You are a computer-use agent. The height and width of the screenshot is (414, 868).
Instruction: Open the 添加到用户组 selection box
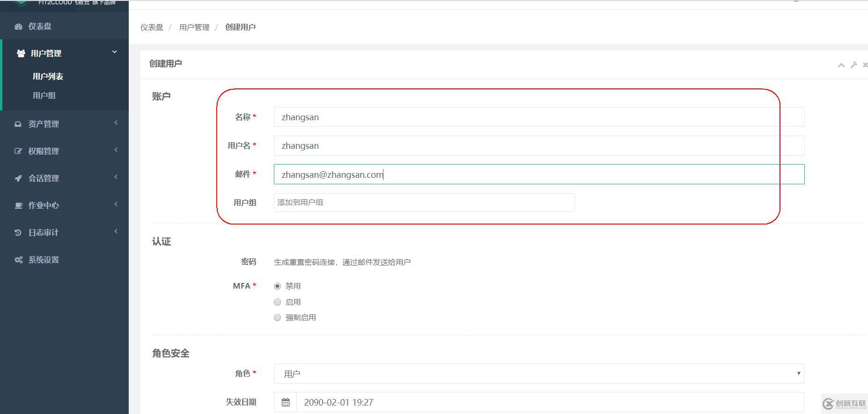[x=424, y=203]
